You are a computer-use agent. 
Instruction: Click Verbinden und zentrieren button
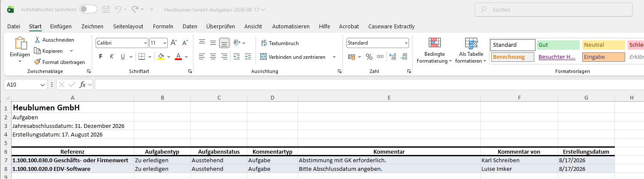tap(293, 57)
